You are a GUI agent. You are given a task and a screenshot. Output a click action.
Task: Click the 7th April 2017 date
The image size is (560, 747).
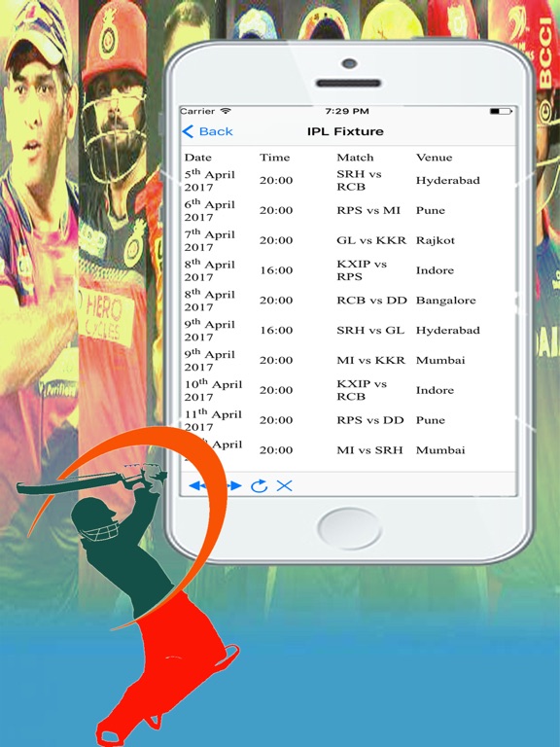[210, 240]
